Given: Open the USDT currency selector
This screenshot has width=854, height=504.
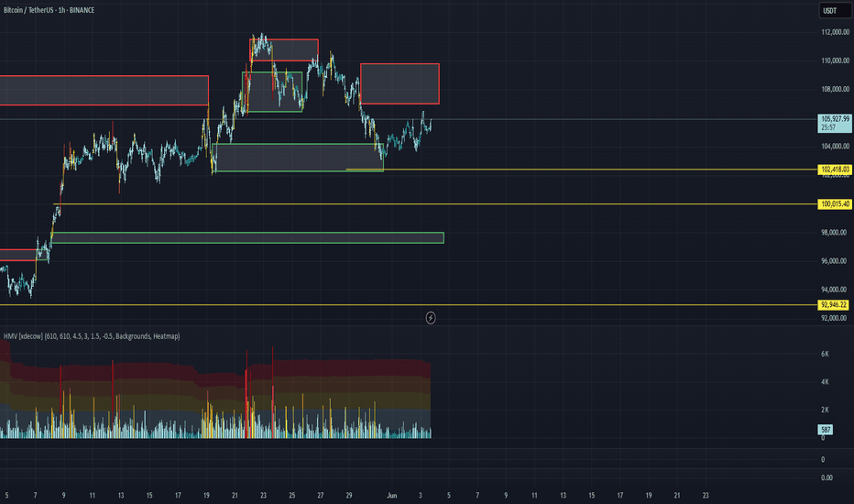Looking at the screenshot, I should pos(835,11).
